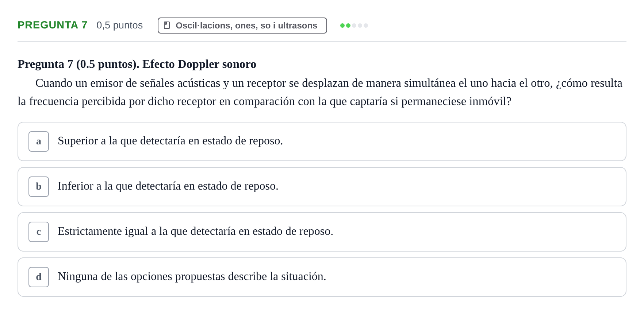644x315 pixels.
Task: Pick 'Ninguna de las opciones propuestas' answer
Action: coord(322,277)
